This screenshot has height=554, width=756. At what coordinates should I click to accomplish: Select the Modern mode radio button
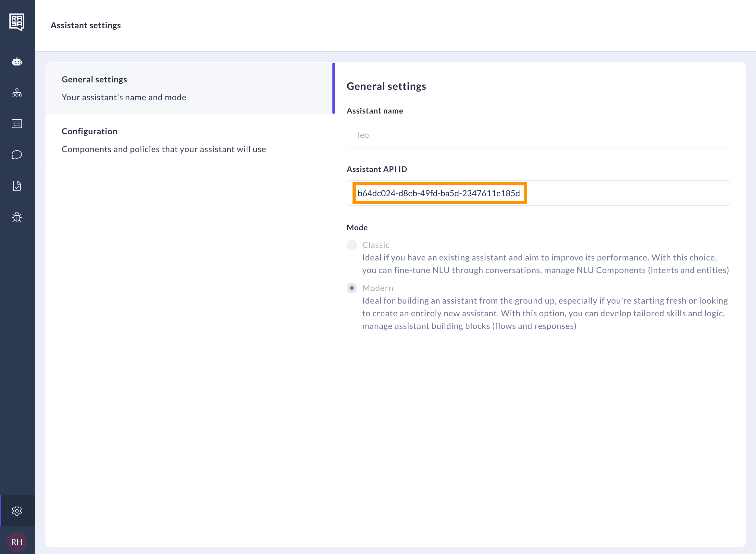tap(352, 288)
